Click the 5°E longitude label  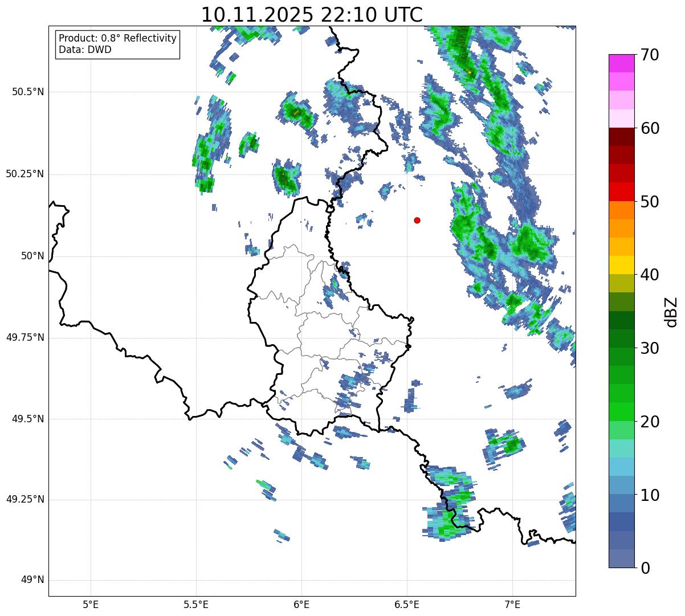click(x=91, y=604)
